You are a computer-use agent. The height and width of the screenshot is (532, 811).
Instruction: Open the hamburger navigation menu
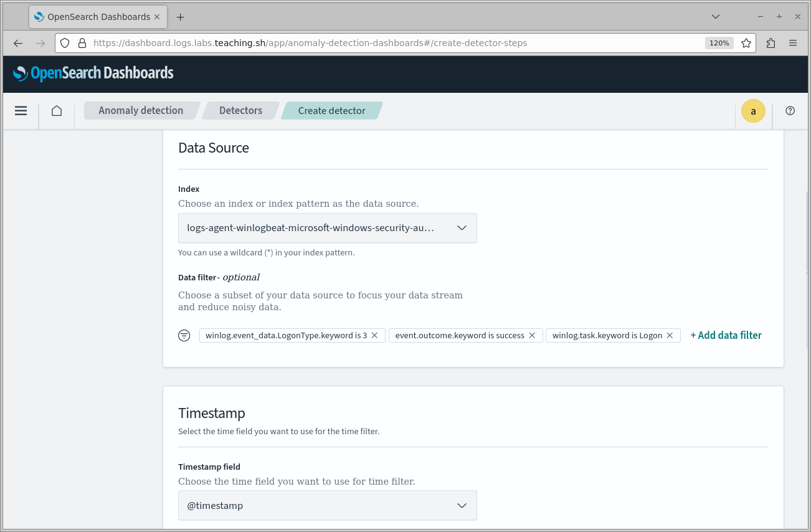point(21,111)
